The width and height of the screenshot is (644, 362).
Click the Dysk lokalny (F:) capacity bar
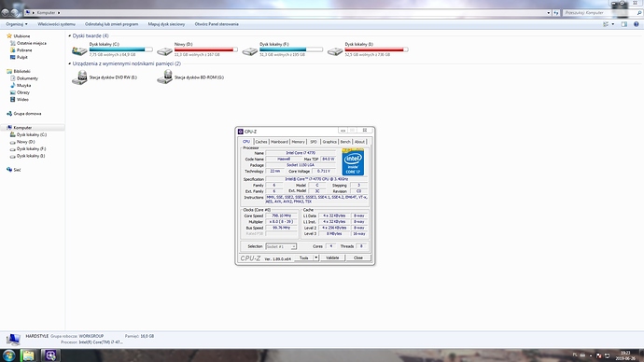[291, 49]
